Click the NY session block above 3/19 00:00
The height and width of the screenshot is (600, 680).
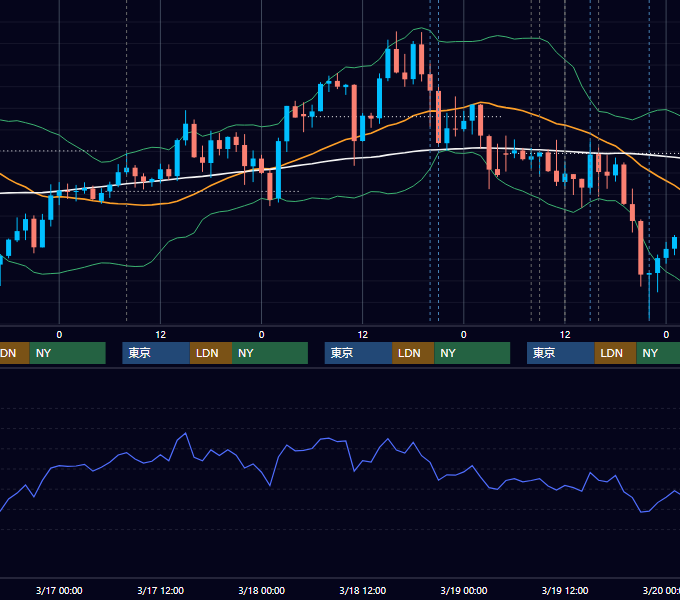[472, 353]
